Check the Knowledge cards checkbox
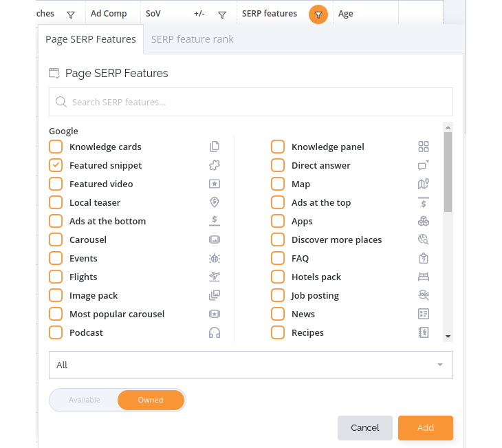The height and width of the screenshot is (448, 502). coord(56,147)
